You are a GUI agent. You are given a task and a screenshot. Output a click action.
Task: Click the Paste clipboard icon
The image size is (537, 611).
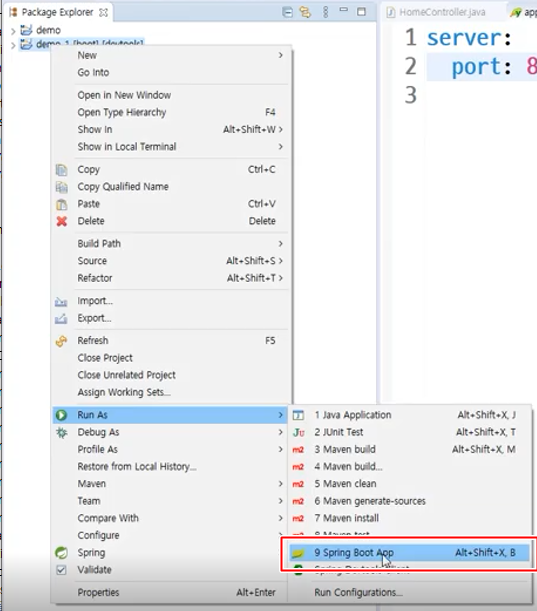click(62, 204)
